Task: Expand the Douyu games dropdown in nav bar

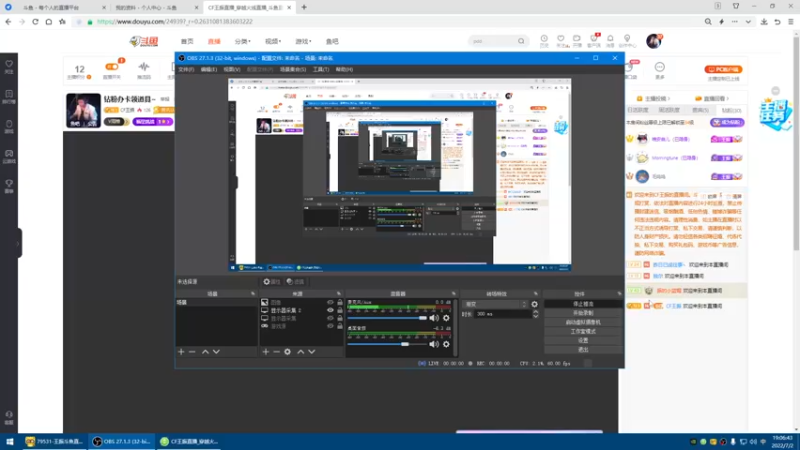Action: click(303, 41)
